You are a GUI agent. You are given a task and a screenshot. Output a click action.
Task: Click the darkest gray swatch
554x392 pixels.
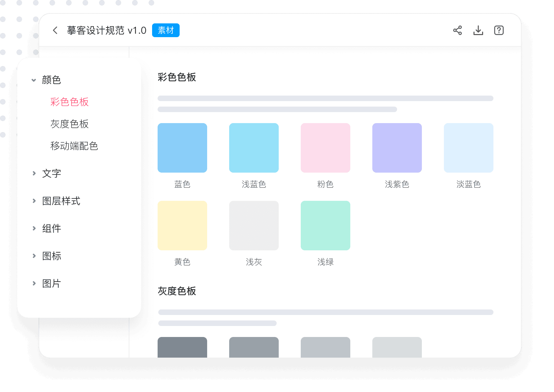tap(182, 347)
